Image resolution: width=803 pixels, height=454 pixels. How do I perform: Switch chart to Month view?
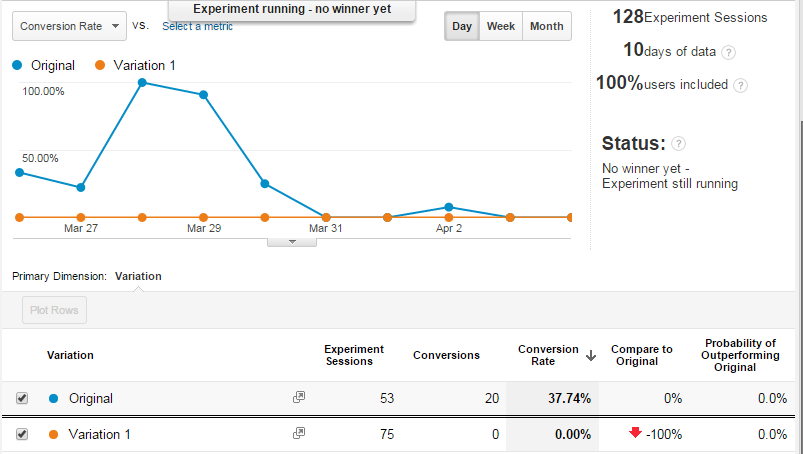(x=546, y=26)
